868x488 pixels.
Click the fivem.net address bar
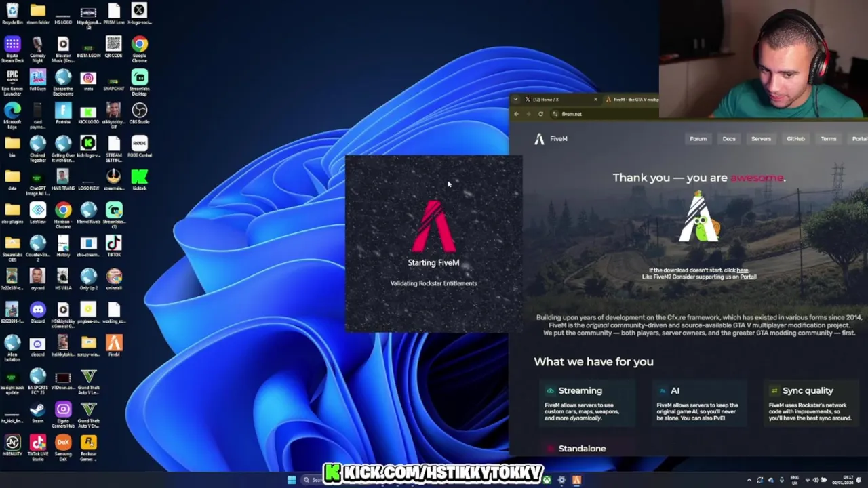[x=610, y=114]
